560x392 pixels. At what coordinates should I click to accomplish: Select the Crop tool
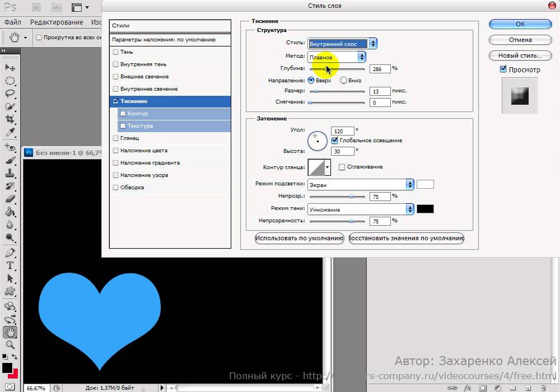10,119
